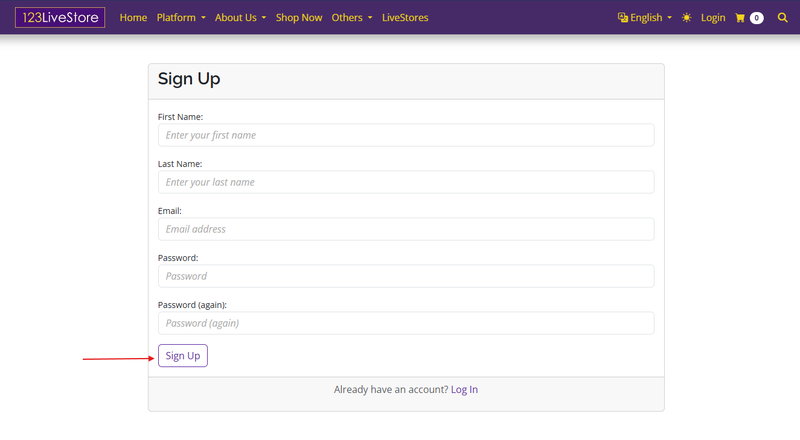The image size is (800, 440).
Task: Open the English language selector
Action: [x=645, y=18]
